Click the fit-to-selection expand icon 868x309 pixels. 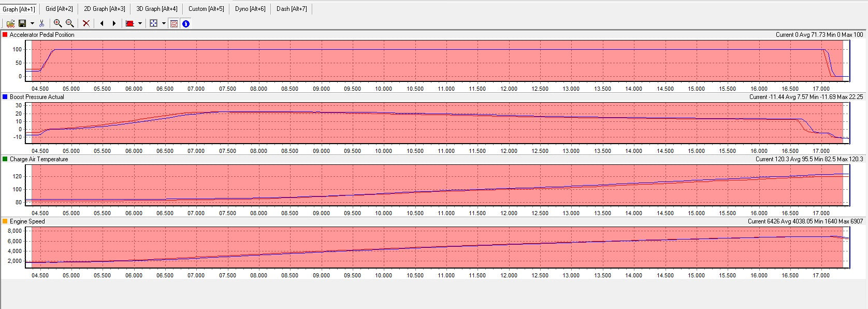[x=153, y=23]
